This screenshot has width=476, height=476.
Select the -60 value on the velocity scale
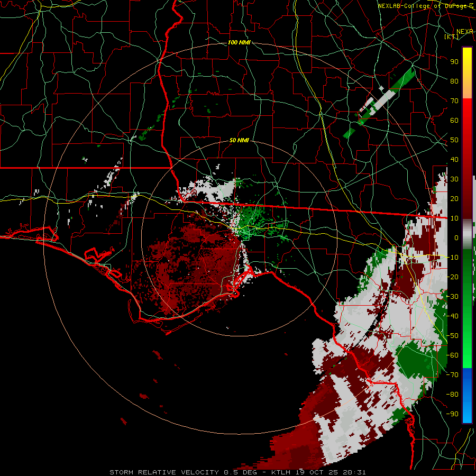(452, 355)
